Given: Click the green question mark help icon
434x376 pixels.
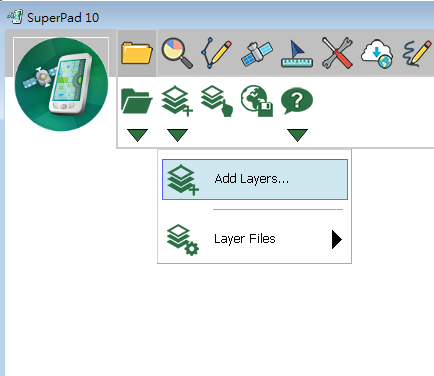Looking at the screenshot, I should click(x=297, y=101).
